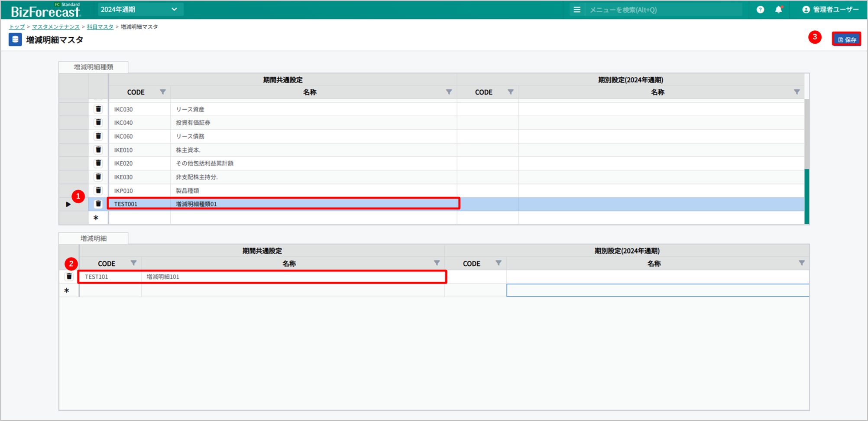Delete the IKP010 製品種類 row
The width and height of the screenshot is (868, 421).
(x=98, y=190)
